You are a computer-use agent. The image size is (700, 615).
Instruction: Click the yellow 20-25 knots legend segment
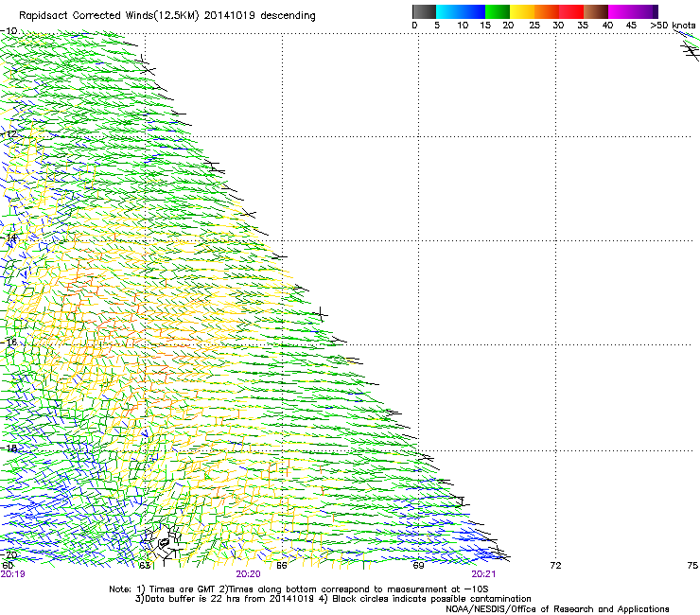coord(522,11)
